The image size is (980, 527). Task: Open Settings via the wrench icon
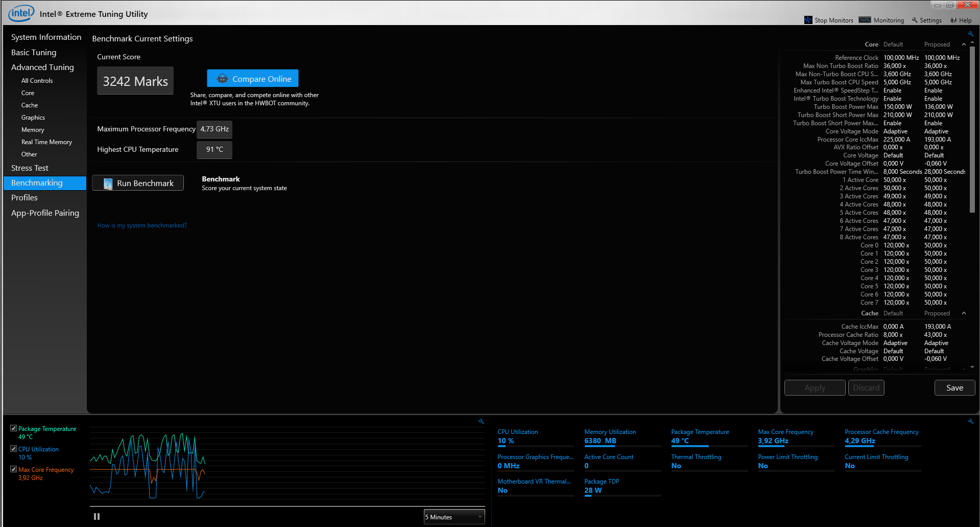tap(915, 20)
